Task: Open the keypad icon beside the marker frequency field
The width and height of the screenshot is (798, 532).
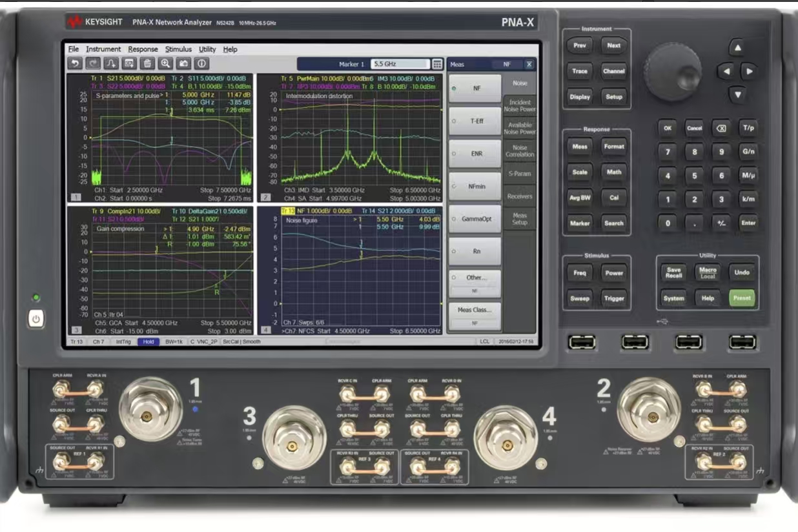Action: pos(437,64)
